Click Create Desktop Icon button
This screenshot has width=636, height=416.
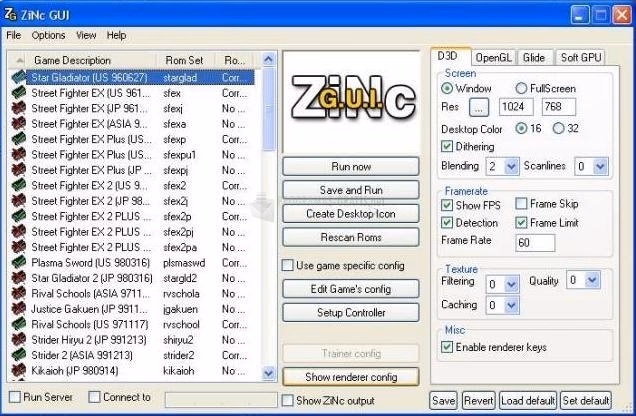coord(351,213)
